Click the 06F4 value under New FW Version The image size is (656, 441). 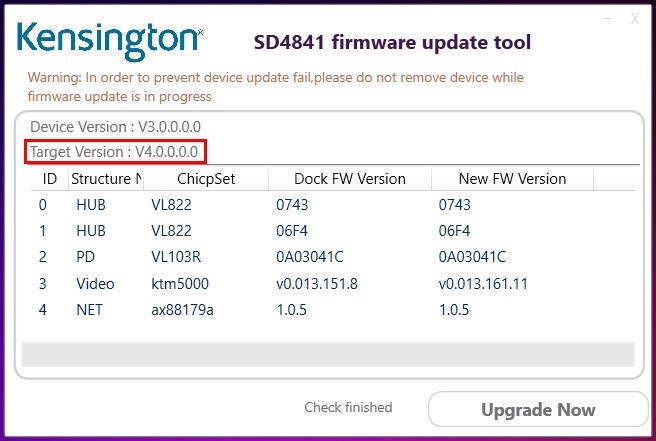454,231
